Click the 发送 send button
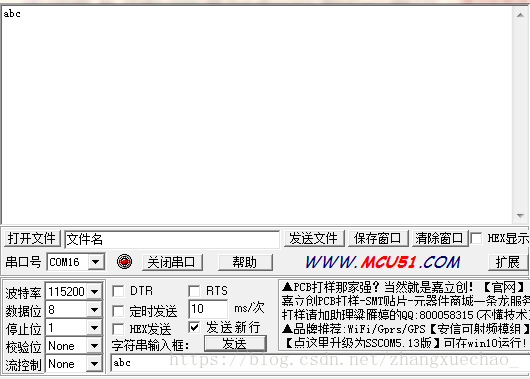Image resolution: width=530 pixels, height=379 pixels. (x=235, y=344)
